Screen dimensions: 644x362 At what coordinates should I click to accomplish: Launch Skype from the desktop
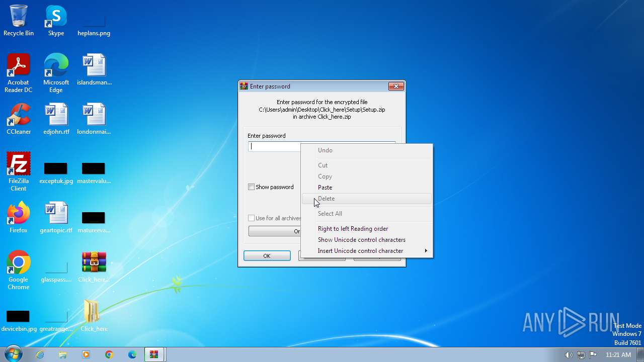tap(56, 20)
